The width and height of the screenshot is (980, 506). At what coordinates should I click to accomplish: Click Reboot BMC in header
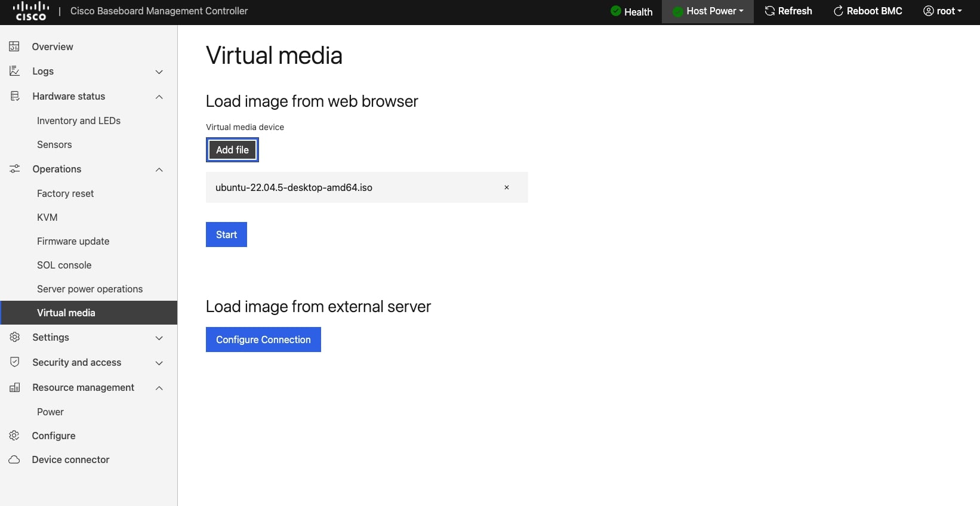point(868,11)
